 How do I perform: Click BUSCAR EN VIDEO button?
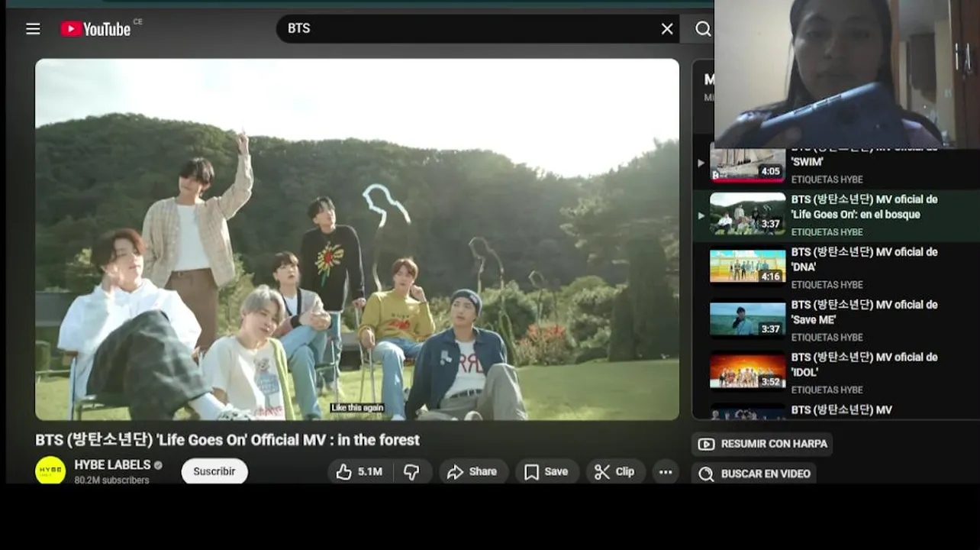click(x=754, y=474)
